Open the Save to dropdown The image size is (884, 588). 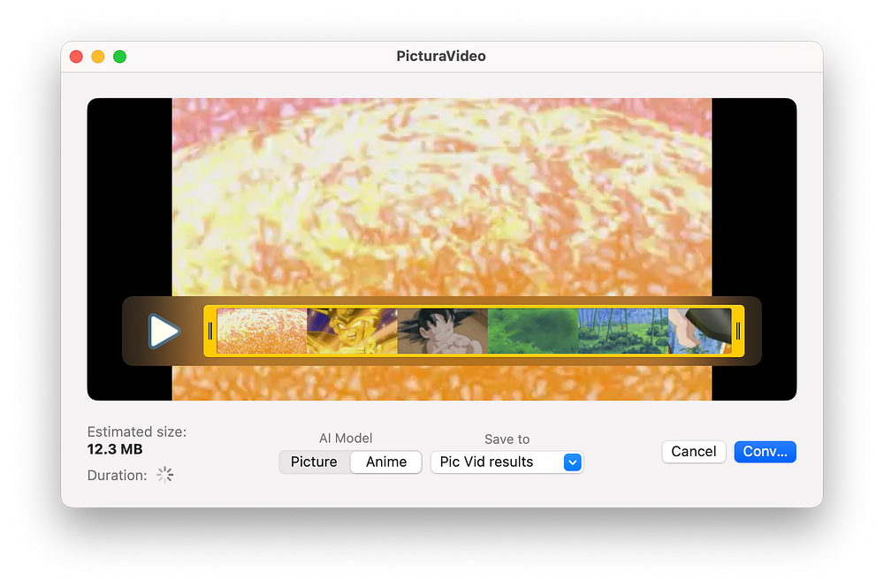507,462
